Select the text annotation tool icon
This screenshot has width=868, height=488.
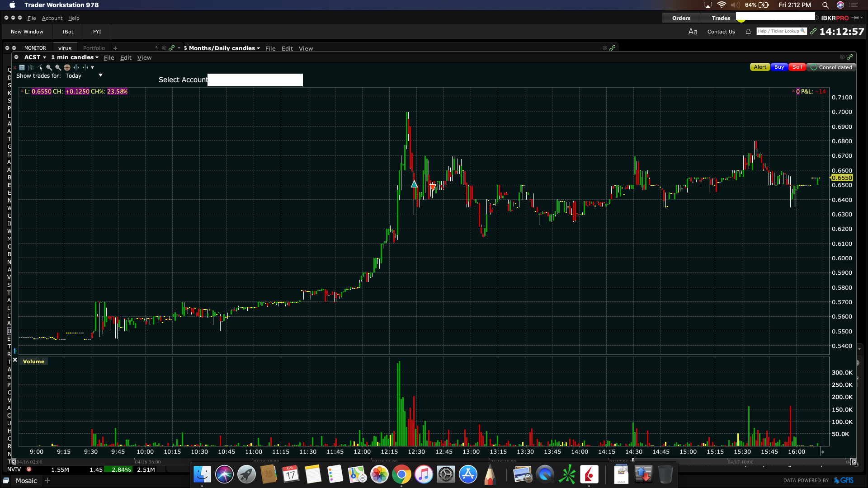22,67
